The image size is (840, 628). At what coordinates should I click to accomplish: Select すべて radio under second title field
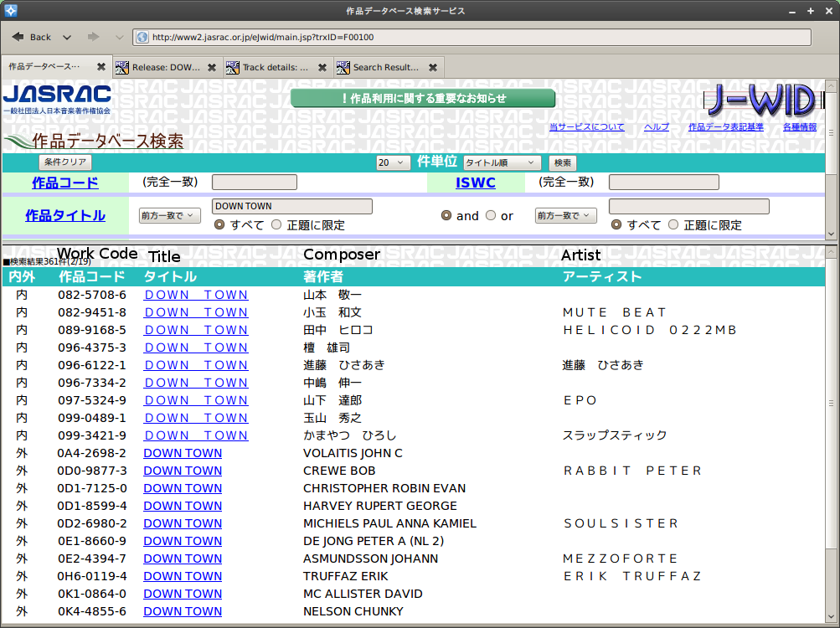(616, 224)
